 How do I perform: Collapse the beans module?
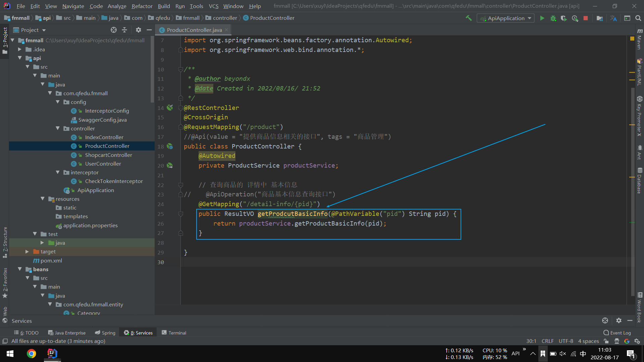click(20, 269)
